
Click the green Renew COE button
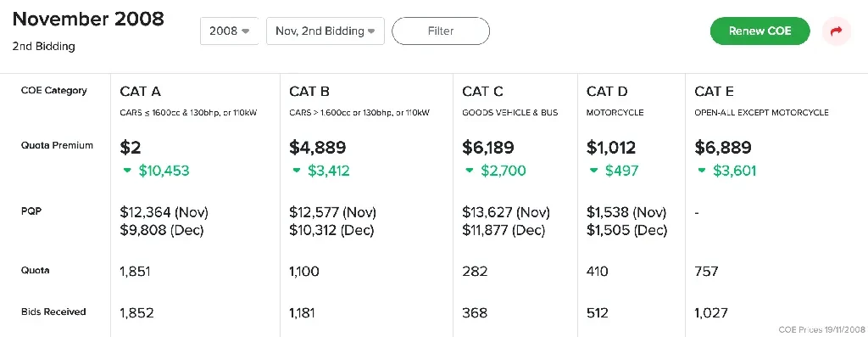759,31
